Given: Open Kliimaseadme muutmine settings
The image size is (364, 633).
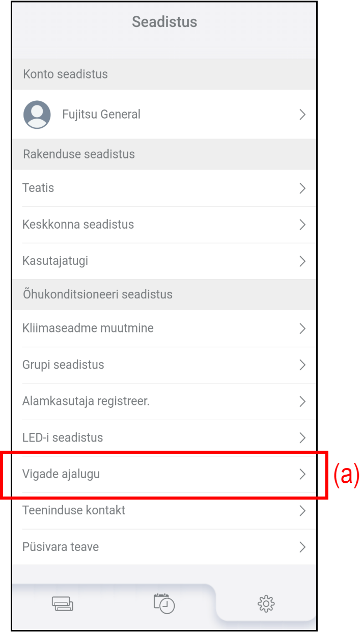Looking at the screenshot, I should coord(88,328).
